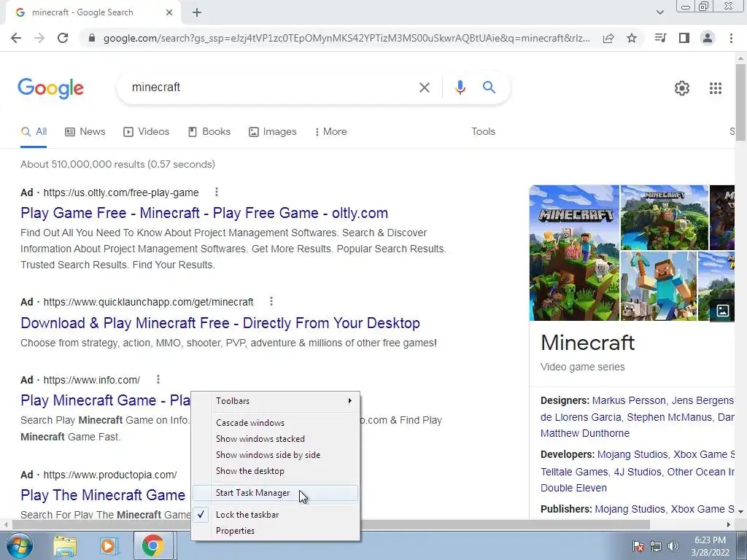
Task: Open Play Game Free oltly.com ad link
Action: [x=204, y=213]
